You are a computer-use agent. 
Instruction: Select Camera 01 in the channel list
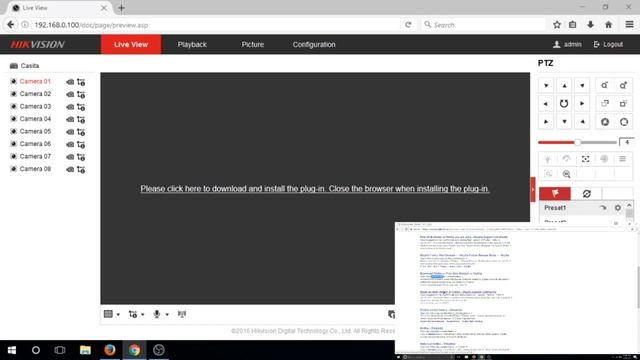(35, 82)
